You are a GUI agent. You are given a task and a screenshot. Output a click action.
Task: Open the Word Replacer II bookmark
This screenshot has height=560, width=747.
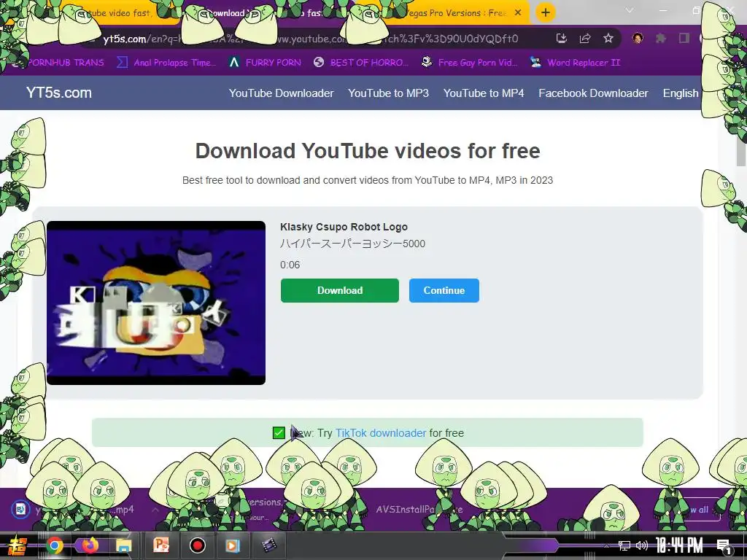click(576, 63)
